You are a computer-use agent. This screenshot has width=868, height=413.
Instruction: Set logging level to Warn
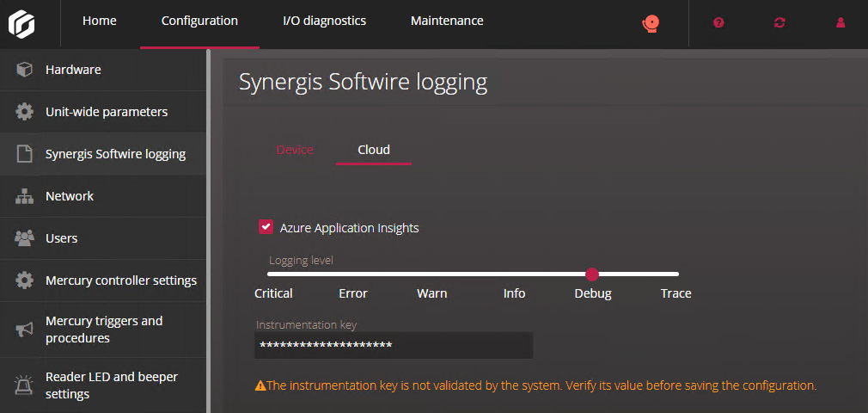431,293
